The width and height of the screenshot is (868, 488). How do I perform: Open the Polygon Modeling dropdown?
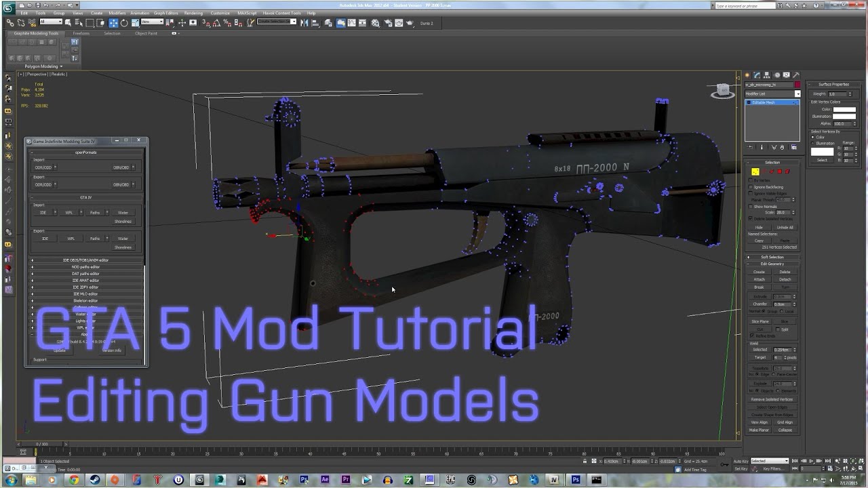coord(43,66)
